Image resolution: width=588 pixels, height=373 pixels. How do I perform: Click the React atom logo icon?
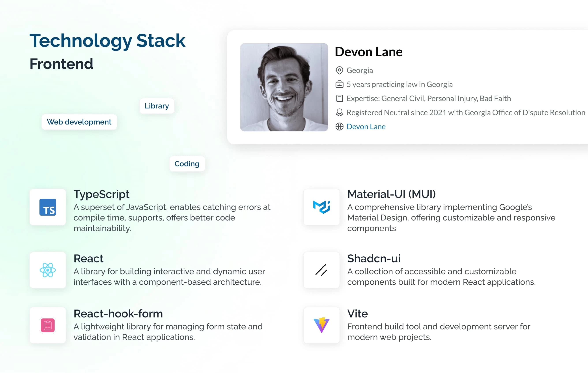coord(48,270)
